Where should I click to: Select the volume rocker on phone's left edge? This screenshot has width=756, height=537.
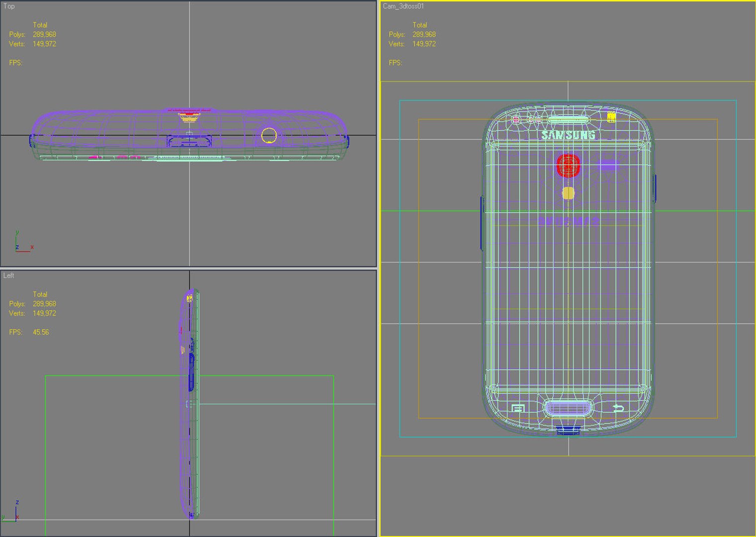pyautogui.click(x=482, y=223)
